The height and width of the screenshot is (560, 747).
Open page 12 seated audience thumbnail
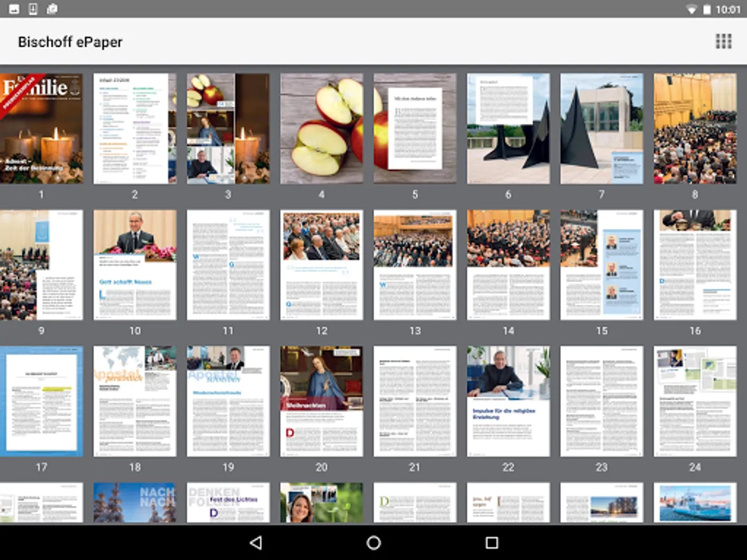(322, 265)
